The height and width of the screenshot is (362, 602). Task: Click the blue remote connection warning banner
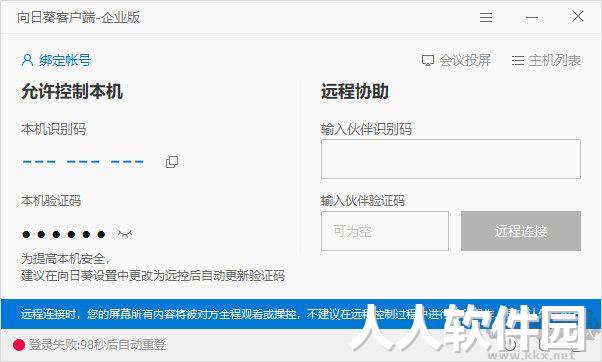coord(301,314)
